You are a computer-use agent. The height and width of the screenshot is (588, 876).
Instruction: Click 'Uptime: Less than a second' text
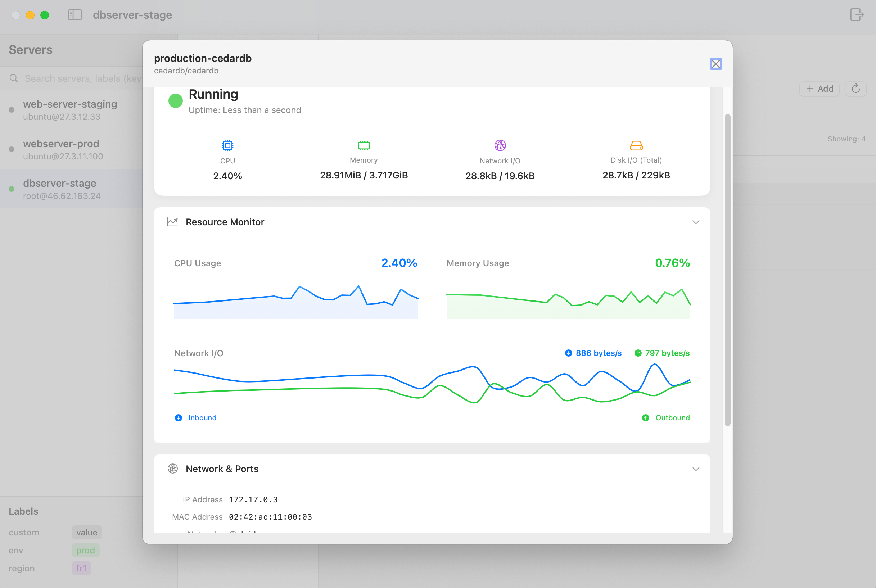pos(245,110)
